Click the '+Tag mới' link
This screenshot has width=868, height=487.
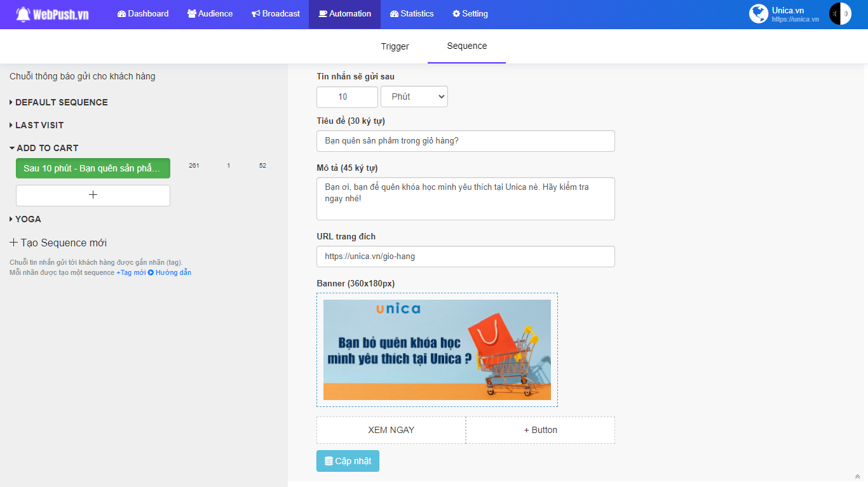click(x=131, y=272)
